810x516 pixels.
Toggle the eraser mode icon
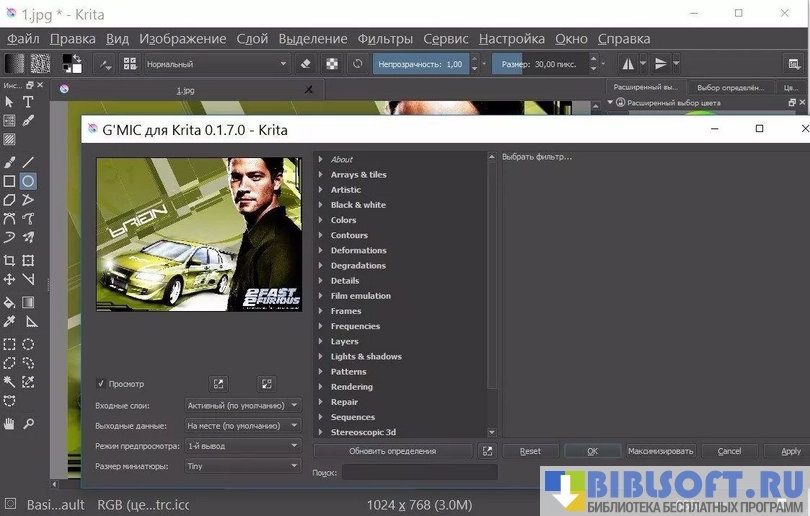[x=306, y=64]
